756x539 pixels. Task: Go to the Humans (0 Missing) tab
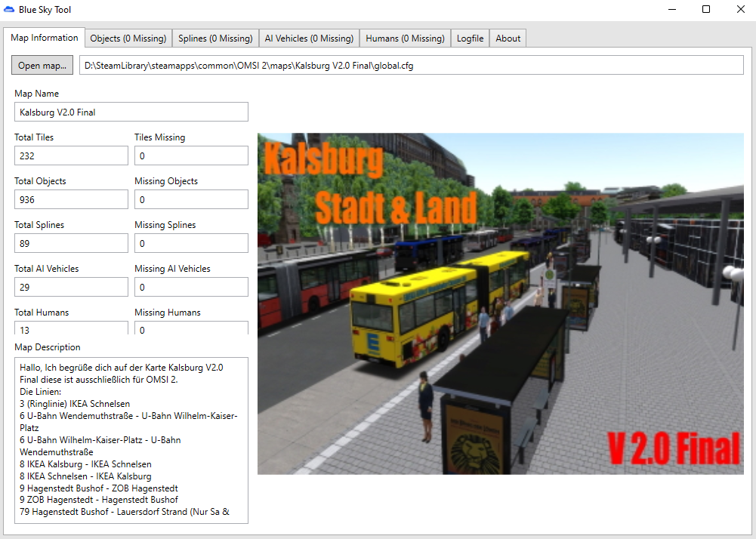(405, 38)
